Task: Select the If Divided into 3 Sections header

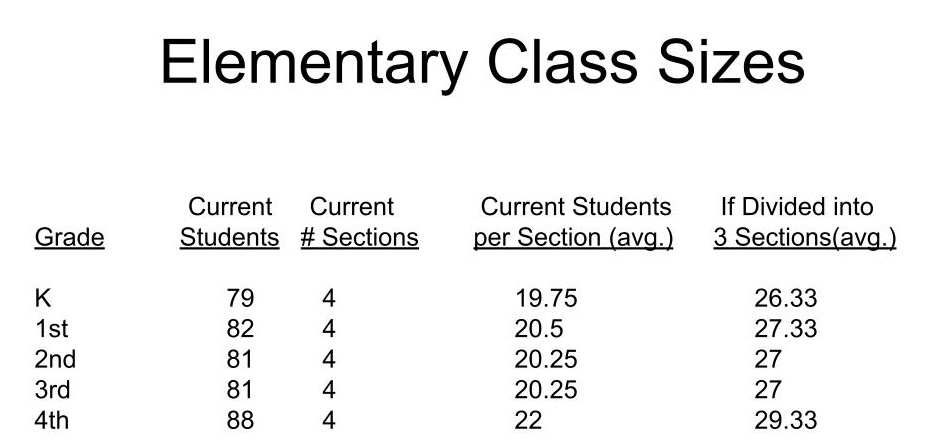Action: pos(804,223)
